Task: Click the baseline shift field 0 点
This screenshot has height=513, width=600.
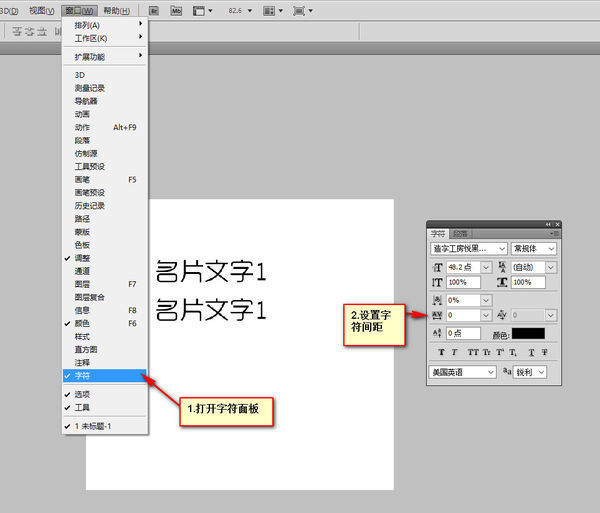Action: (463, 333)
